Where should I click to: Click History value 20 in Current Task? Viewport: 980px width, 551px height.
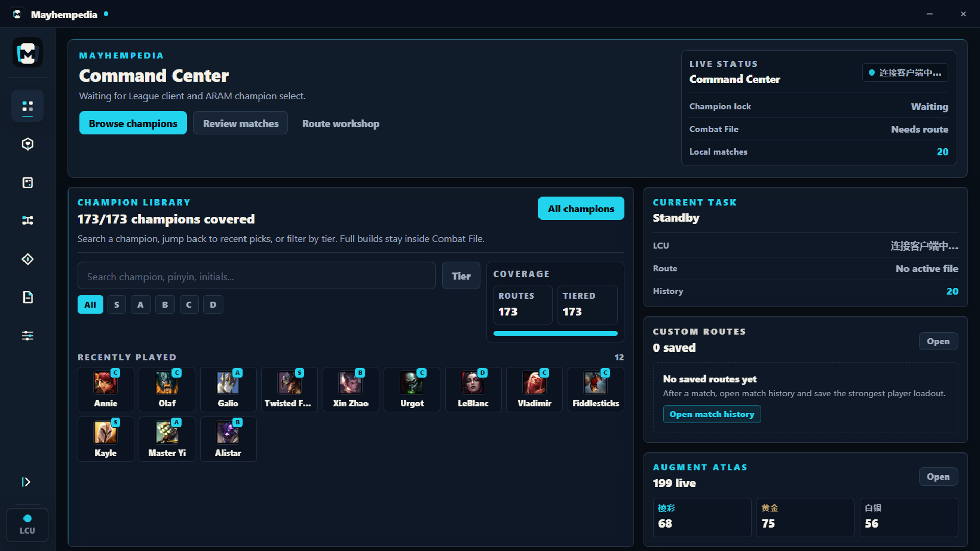point(952,291)
